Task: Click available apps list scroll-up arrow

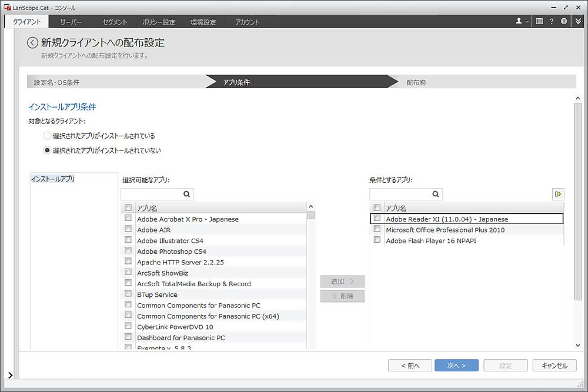Action: [x=310, y=206]
